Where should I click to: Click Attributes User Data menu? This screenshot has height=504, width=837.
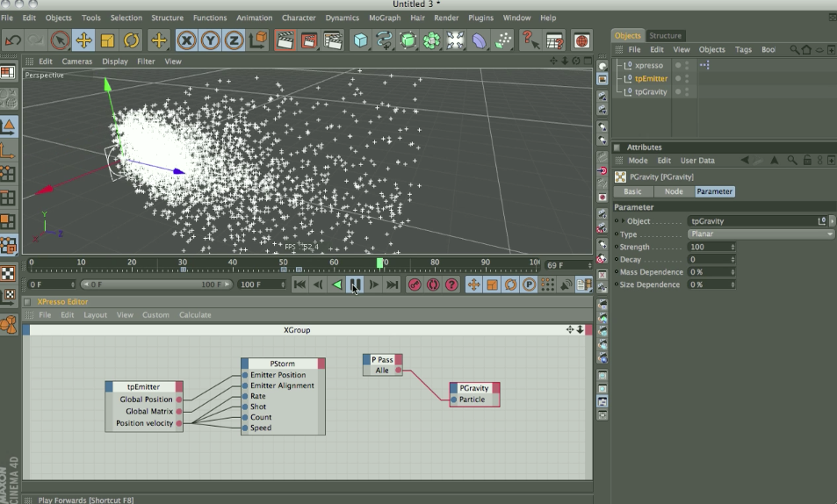[697, 160]
